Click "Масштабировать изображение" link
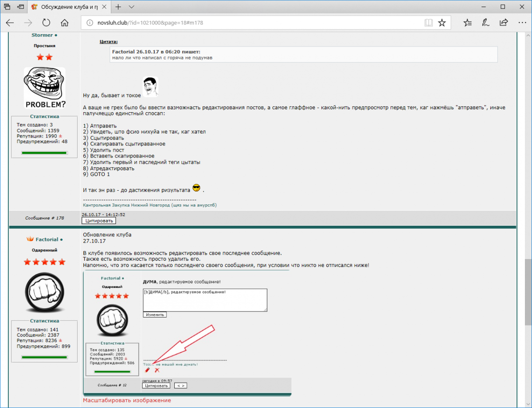 (127, 400)
